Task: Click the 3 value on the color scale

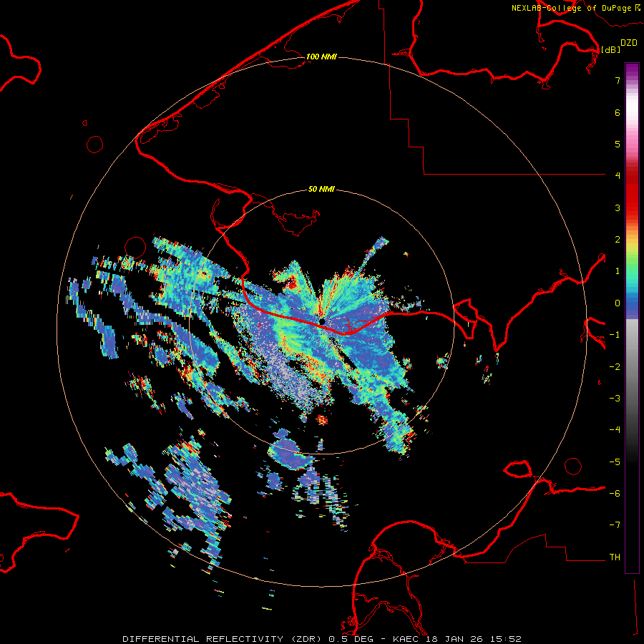Action: (x=618, y=208)
